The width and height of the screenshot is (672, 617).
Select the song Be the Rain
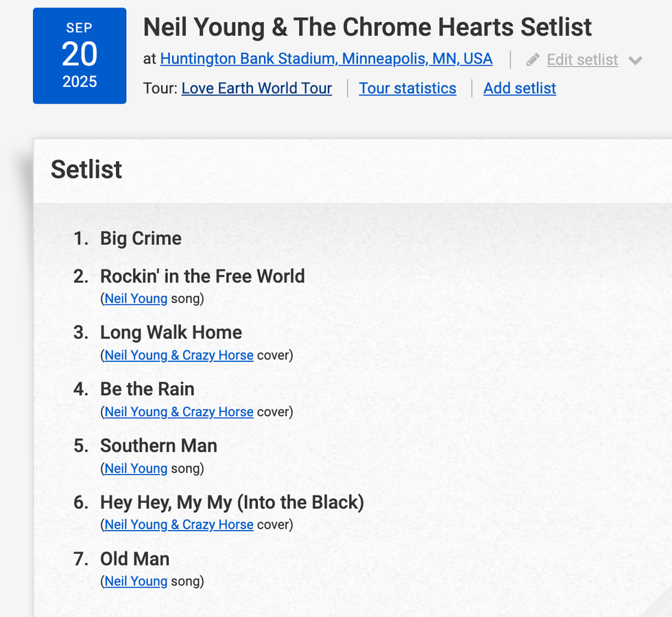coord(147,389)
